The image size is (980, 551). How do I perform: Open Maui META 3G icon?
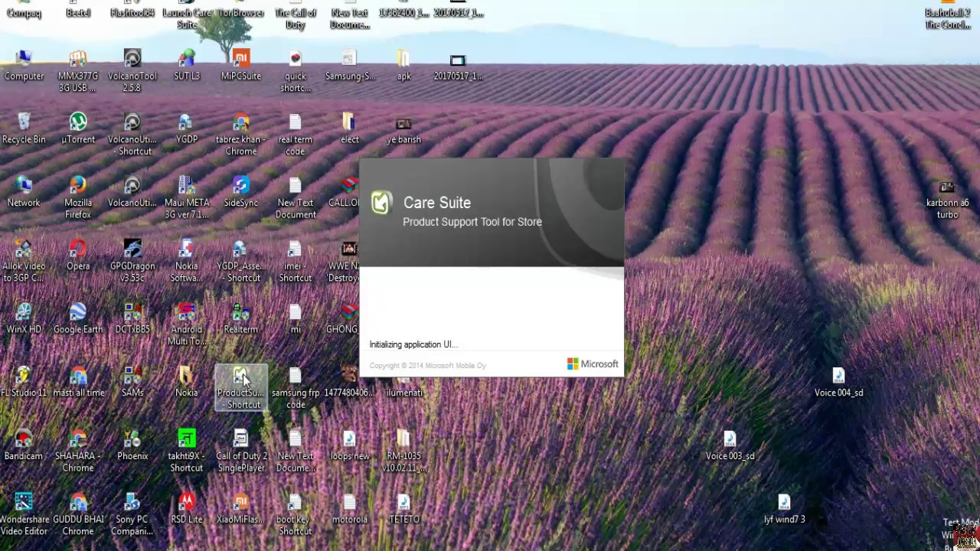click(x=187, y=198)
